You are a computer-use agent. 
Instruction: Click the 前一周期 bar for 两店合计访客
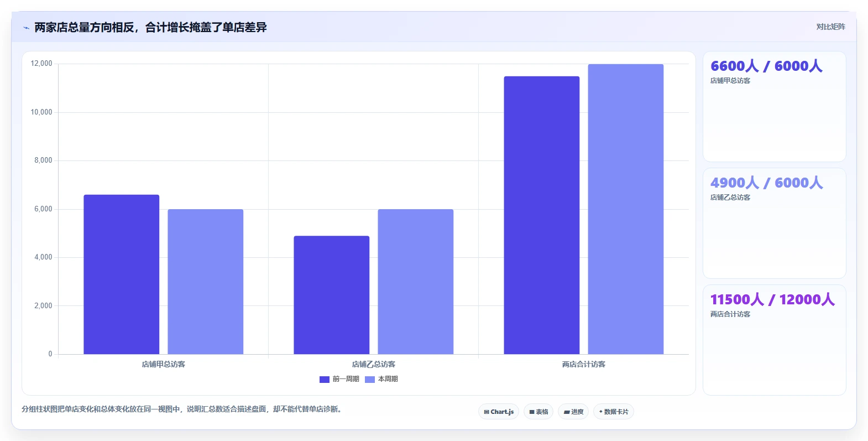542,215
